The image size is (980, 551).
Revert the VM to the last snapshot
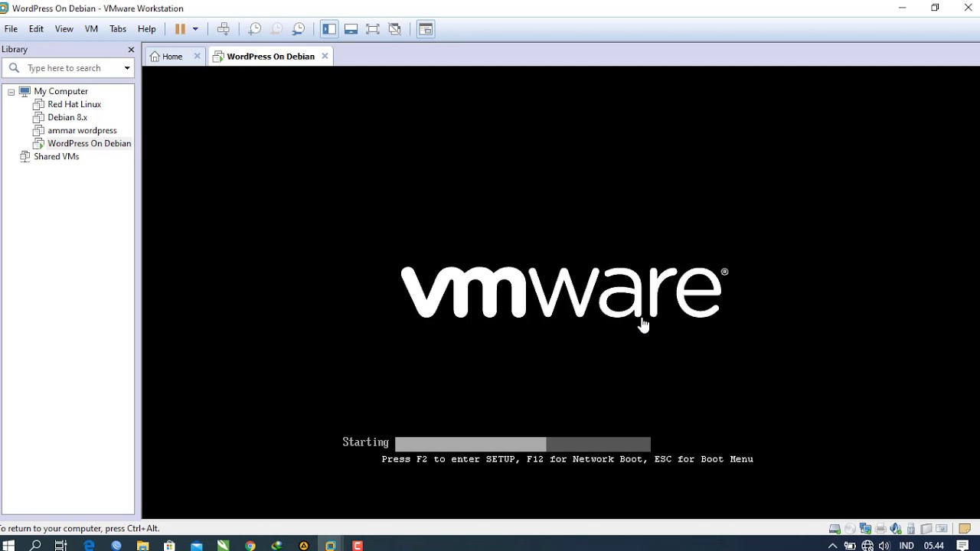pos(276,29)
